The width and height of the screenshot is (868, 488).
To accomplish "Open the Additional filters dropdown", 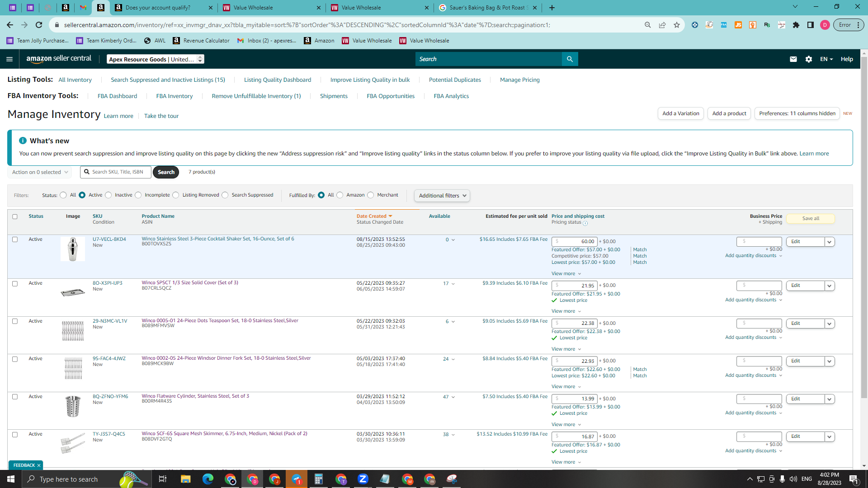I will coord(442,196).
